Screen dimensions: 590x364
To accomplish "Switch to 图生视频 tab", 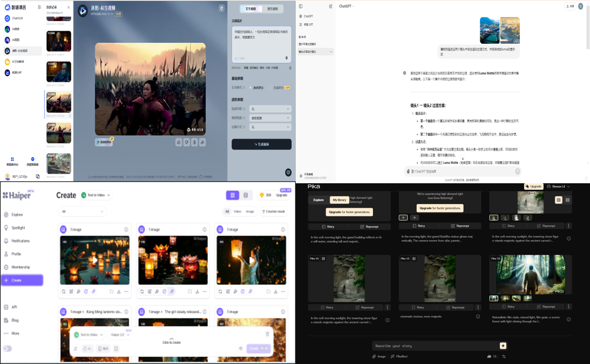I will tap(273, 9).
